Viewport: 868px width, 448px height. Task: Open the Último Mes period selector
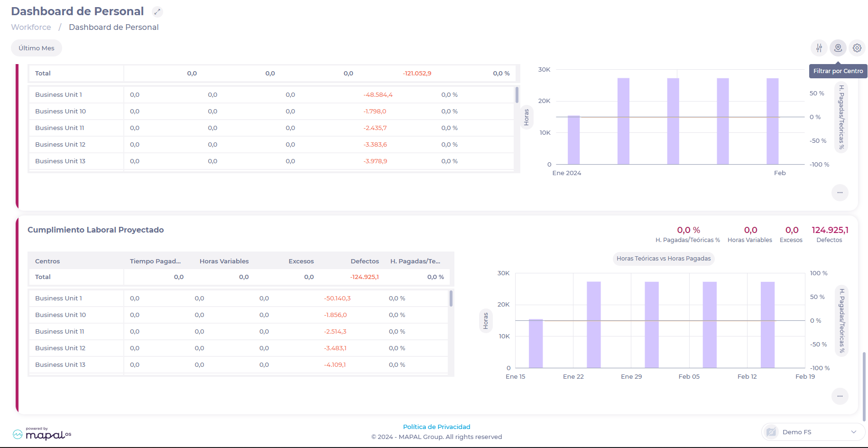[37, 48]
